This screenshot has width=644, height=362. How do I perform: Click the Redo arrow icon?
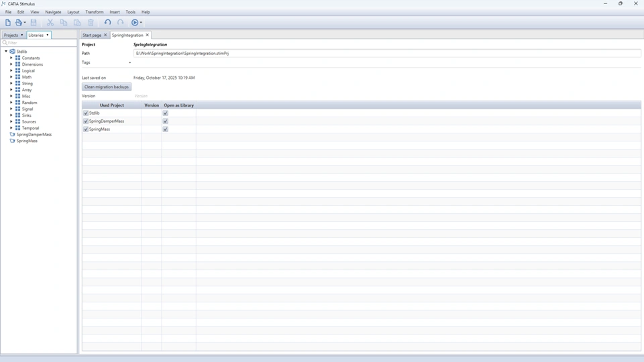coord(120,23)
